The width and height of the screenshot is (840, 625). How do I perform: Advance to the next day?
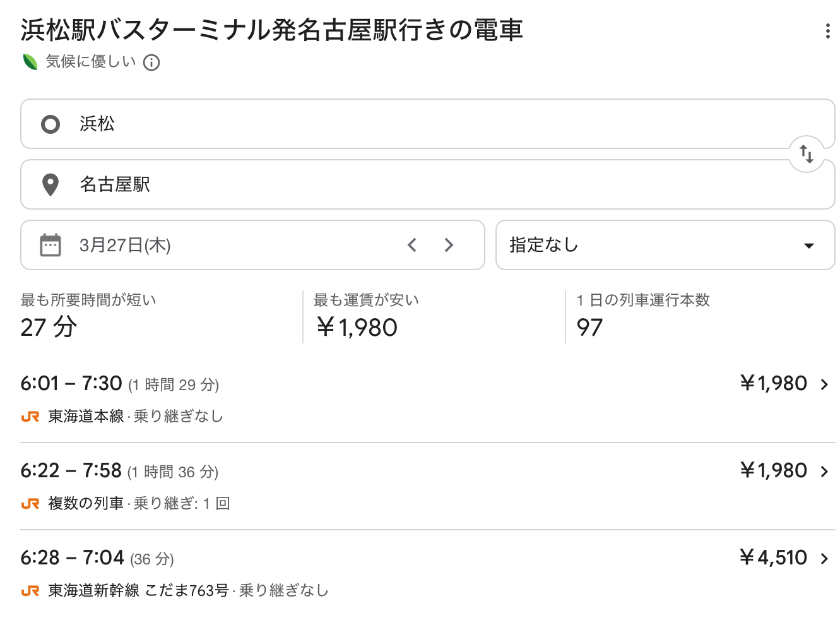point(449,245)
